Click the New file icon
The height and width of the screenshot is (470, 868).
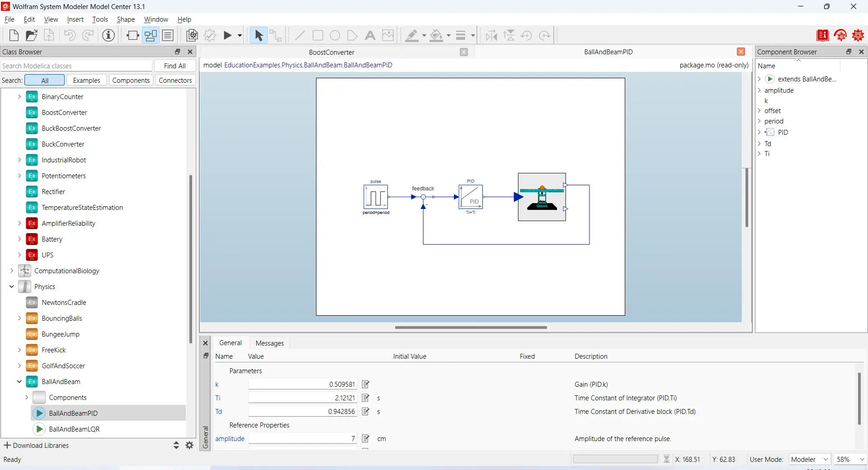click(14, 35)
